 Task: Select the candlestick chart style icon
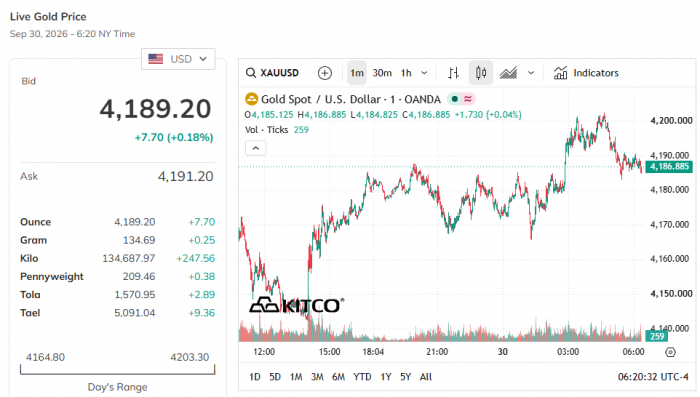[481, 73]
